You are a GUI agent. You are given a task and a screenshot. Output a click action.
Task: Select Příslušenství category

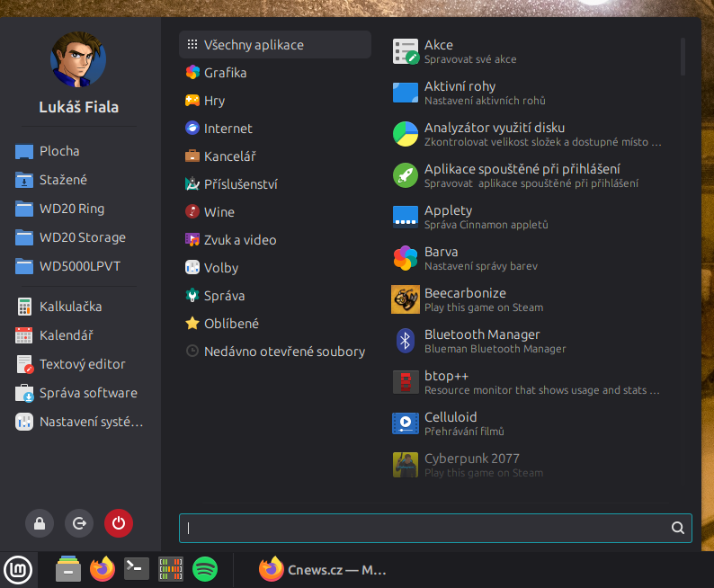point(275,184)
